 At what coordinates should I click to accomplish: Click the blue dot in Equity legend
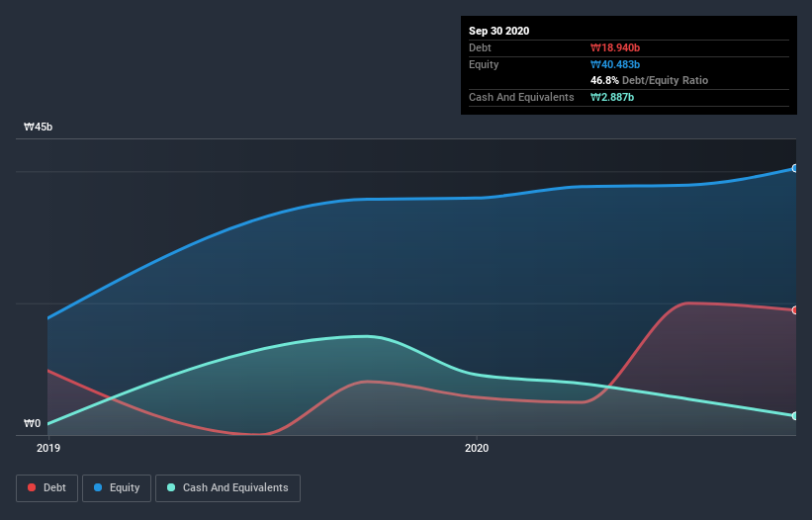tap(98, 487)
